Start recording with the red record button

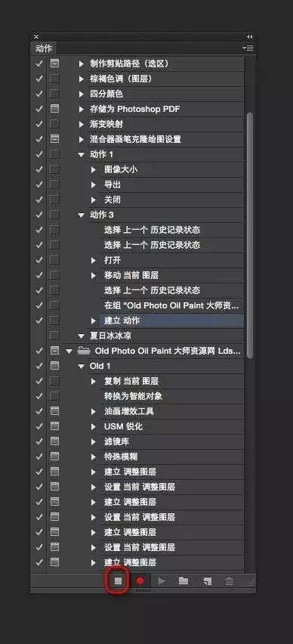[140, 581]
